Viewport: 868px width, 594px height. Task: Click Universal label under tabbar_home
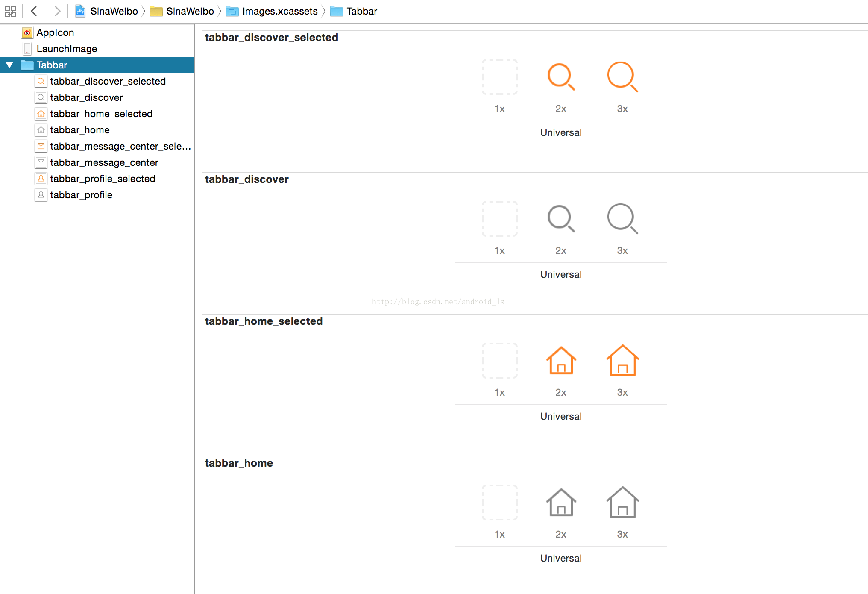[x=561, y=558]
